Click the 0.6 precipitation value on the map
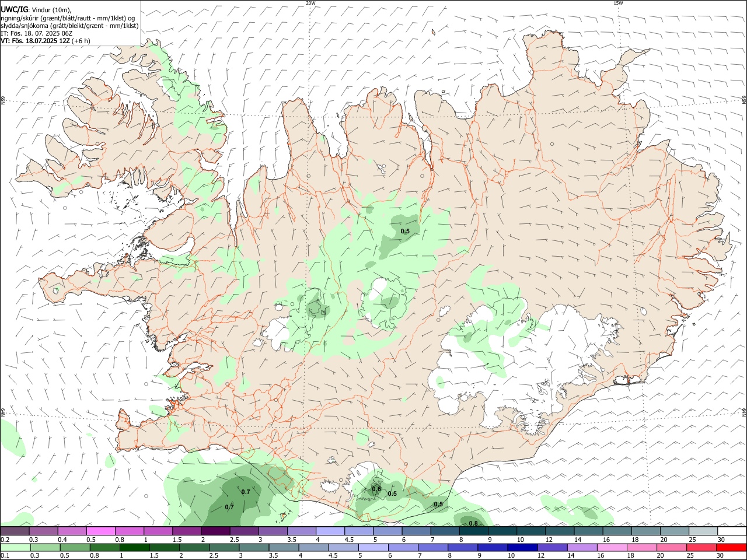747x560 pixels. tap(376, 489)
